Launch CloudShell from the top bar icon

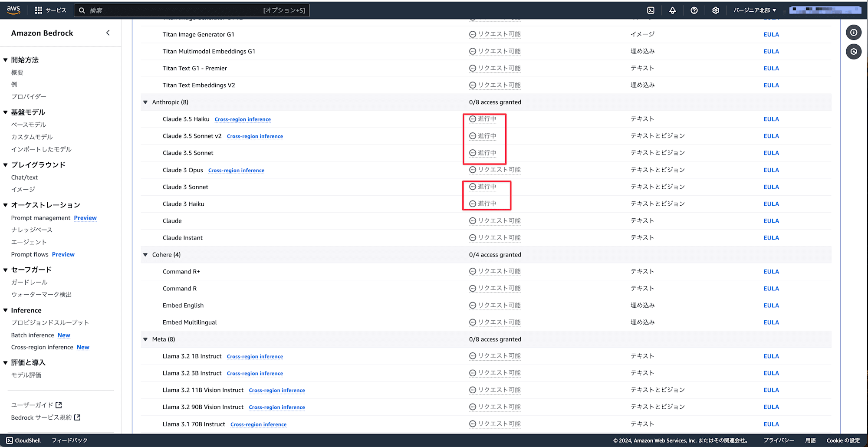click(x=651, y=10)
